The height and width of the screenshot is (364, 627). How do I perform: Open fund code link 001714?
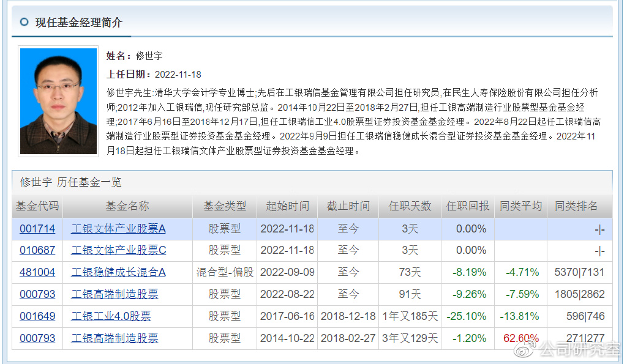click(37, 229)
